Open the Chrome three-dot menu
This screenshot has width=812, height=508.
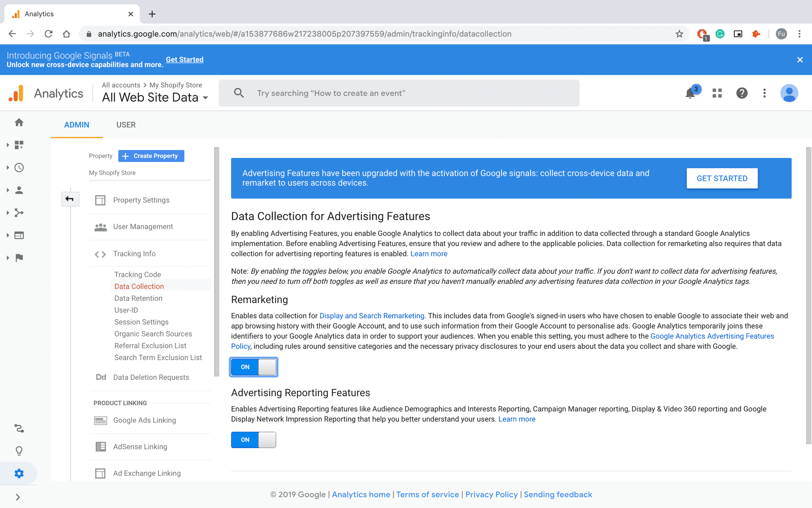(x=799, y=34)
